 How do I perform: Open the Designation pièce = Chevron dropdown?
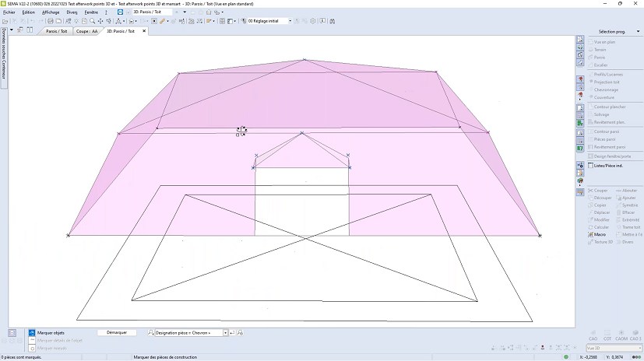(x=225, y=332)
